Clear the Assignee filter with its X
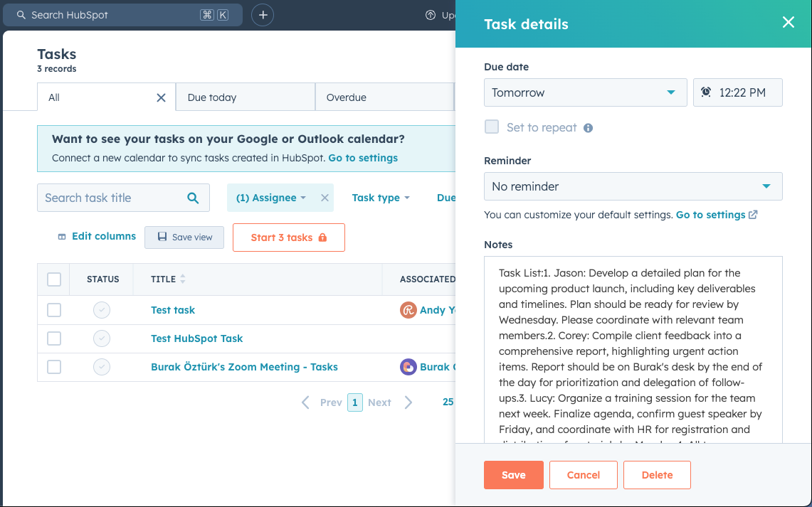The width and height of the screenshot is (812, 507). click(x=325, y=198)
